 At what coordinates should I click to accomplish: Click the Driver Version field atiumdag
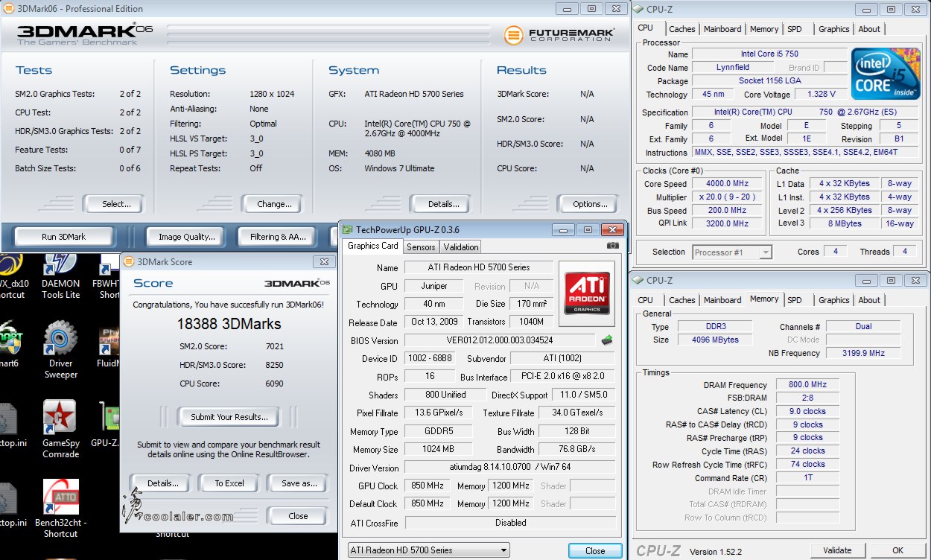pos(510,468)
